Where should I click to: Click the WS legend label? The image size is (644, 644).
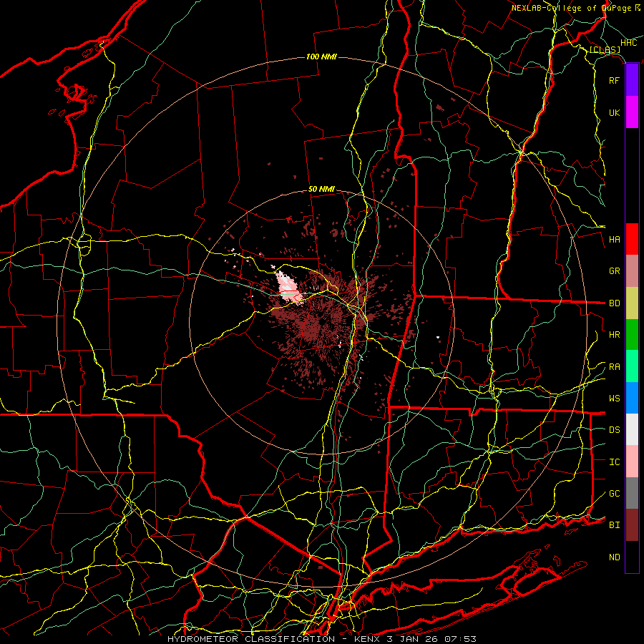pyautogui.click(x=614, y=399)
